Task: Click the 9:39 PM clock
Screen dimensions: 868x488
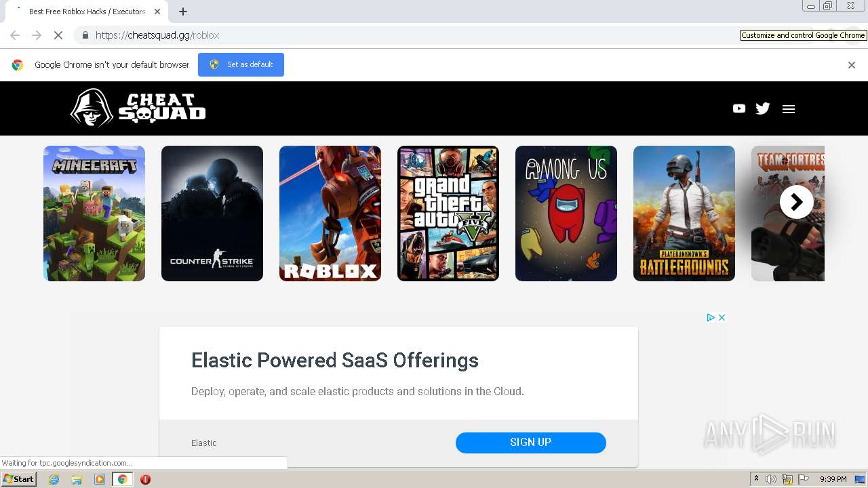Action: coord(833,479)
